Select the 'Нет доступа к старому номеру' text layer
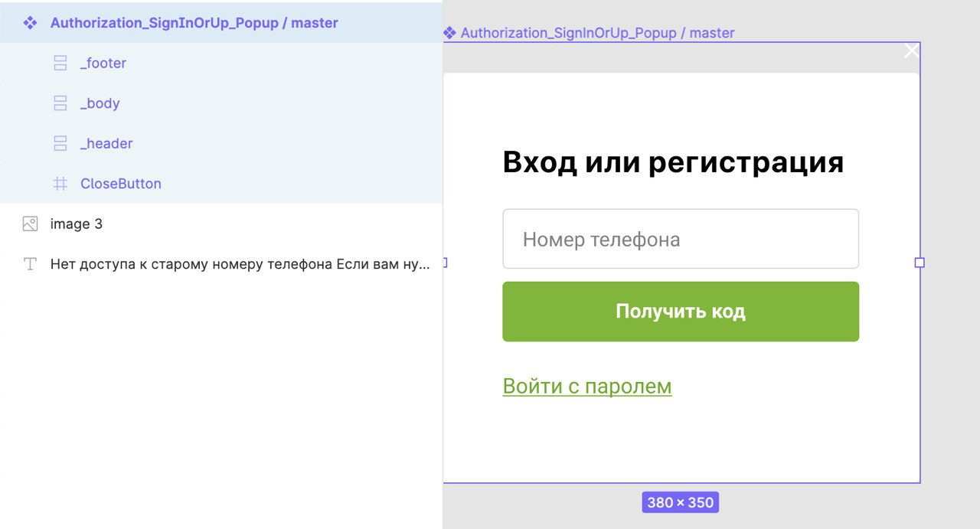980x529 pixels. coord(221,264)
